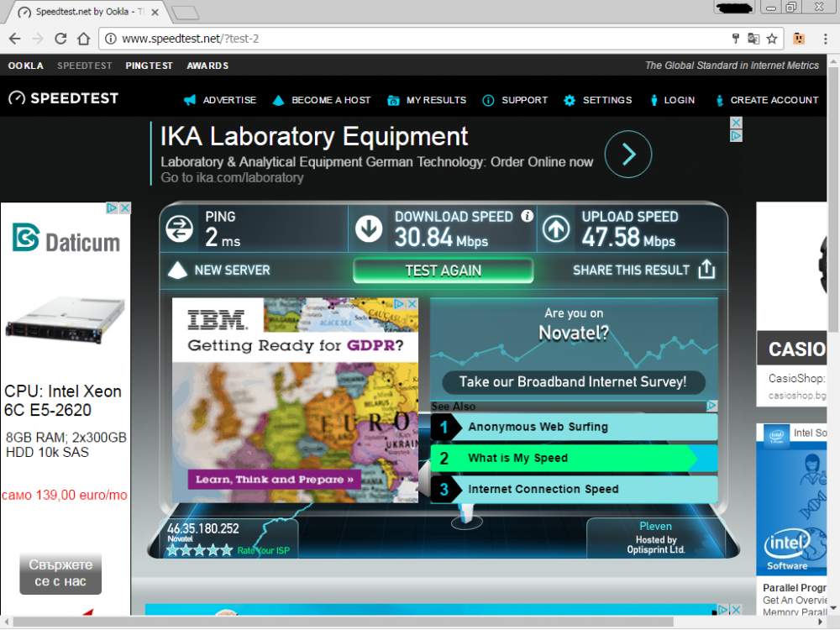840x630 pixels.
Task: Click the share result upload icon
Action: [706, 269]
